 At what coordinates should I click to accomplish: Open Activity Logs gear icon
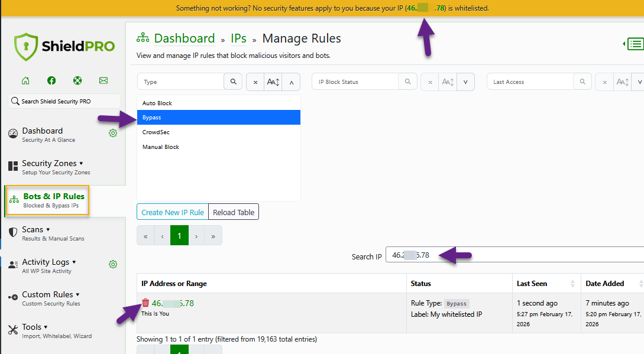(113, 264)
